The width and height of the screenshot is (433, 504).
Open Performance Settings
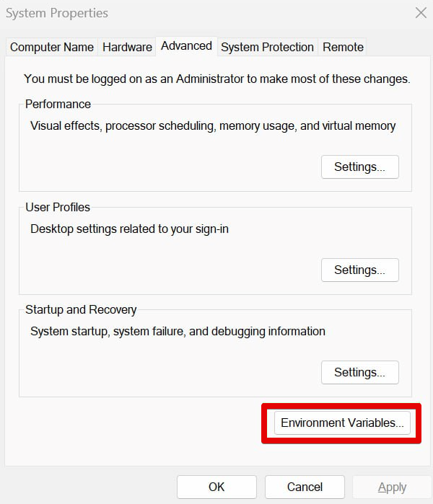pos(359,167)
